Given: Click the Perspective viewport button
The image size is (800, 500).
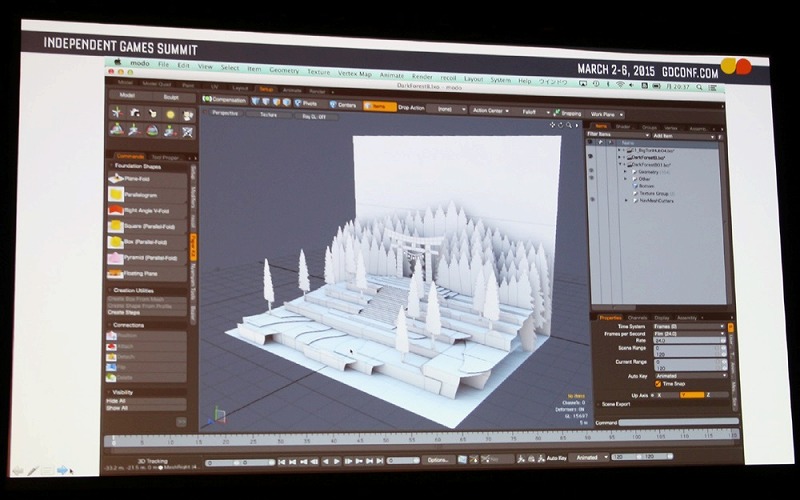Looking at the screenshot, I should (x=225, y=112).
